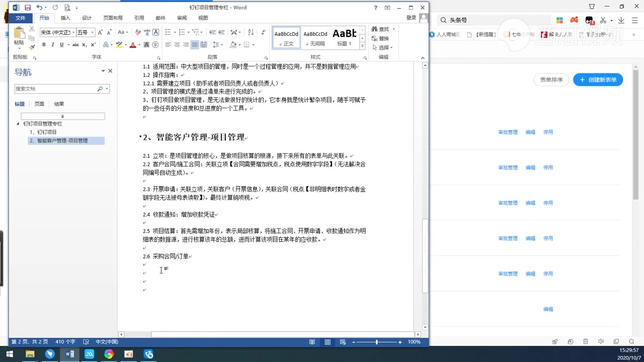Click the 表单排序 button in the browser
Viewport: 644px width, 362px height.
click(x=551, y=79)
